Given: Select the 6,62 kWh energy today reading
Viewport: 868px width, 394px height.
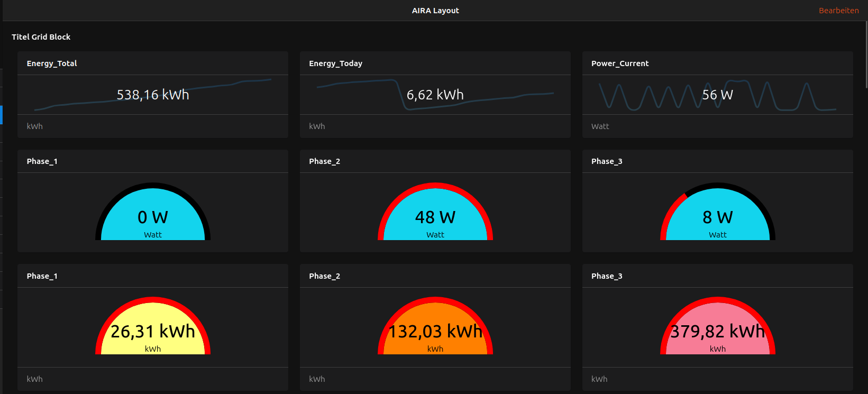Looking at the screenshot, I should (435, 95).
